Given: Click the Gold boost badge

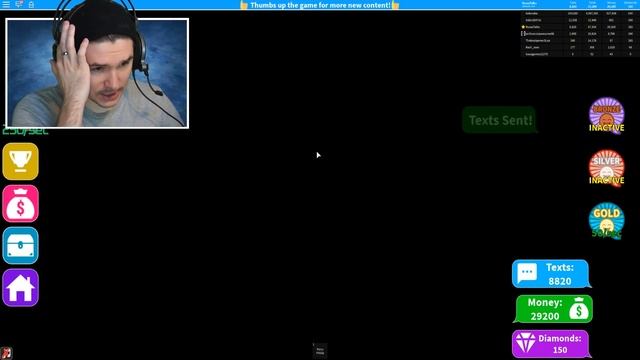Looking at the screenshot, I should pyautogui.click(x=607, y=220).
